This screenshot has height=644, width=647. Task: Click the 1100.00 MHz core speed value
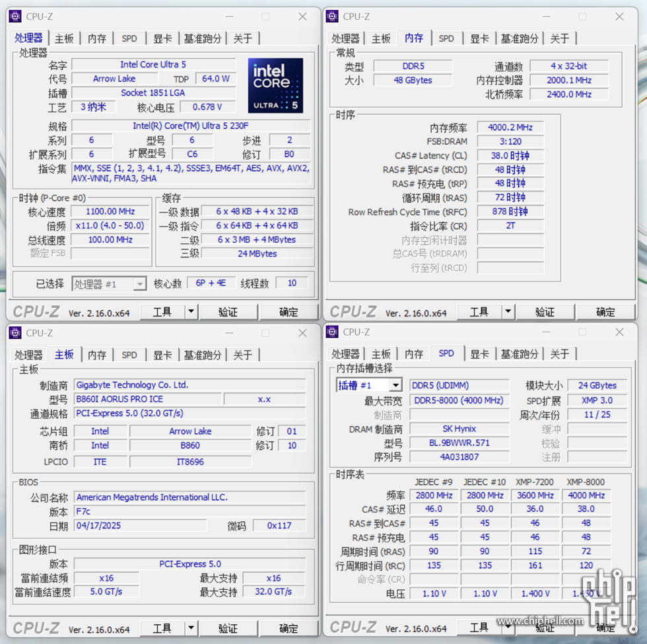tap(110, 211)
